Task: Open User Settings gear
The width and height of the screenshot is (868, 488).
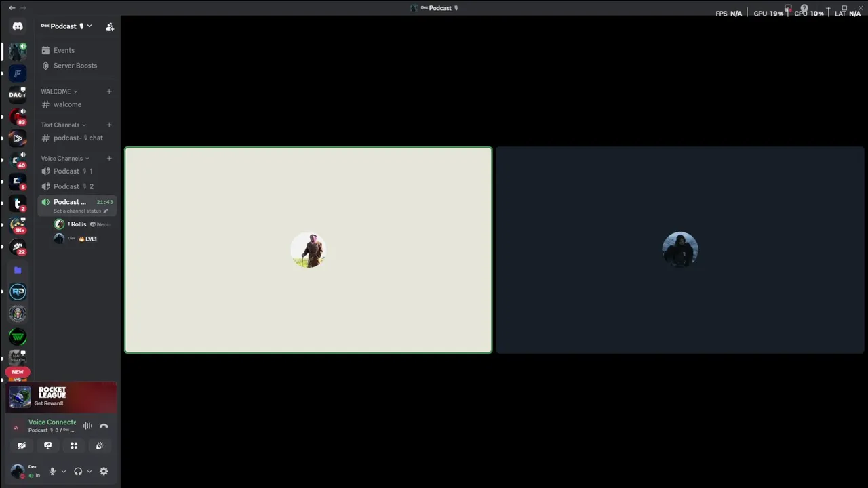Action: coord(104,471)
